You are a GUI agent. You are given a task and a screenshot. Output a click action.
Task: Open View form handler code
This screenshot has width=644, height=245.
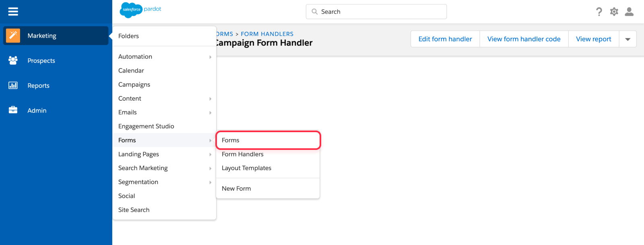pos(523,39)
